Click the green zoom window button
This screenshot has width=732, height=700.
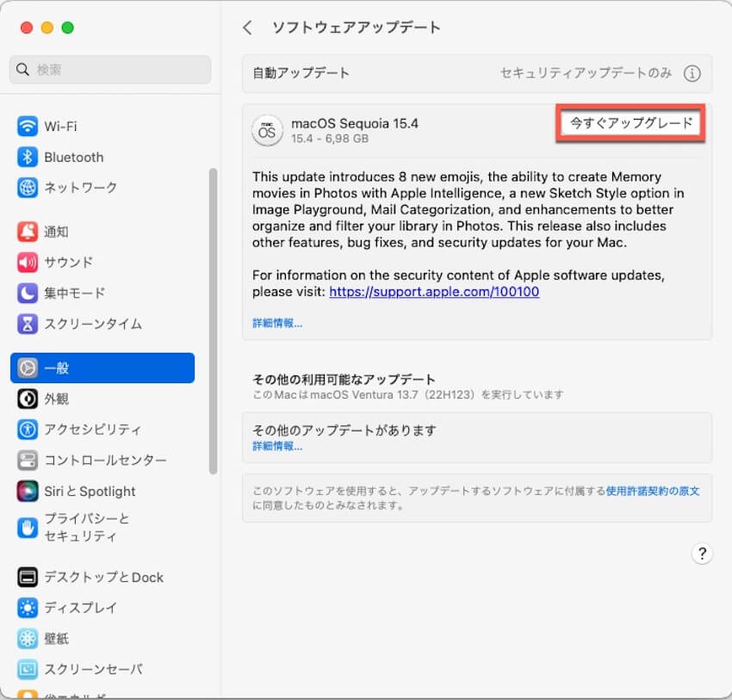pyautogui.click(x=68, y=28)
